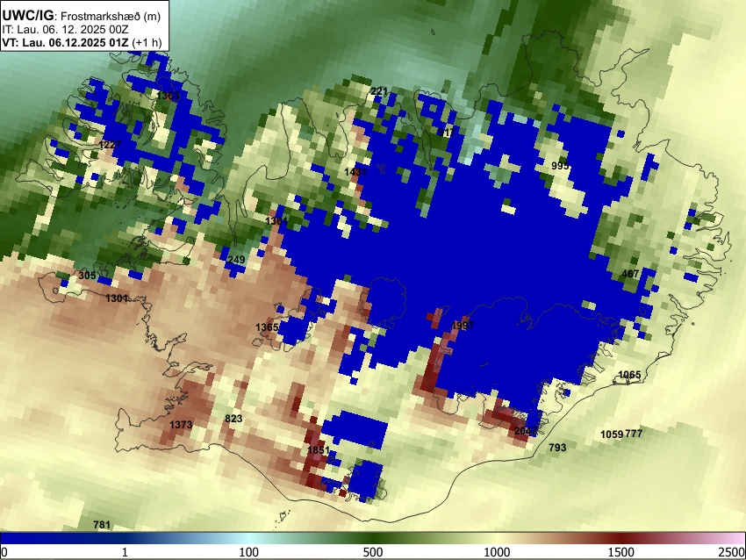Click the 'UWC/IG: Frostmarkshæð (m)' title text
This screenshot has height=560, width=746.
[x=81, y=16]
